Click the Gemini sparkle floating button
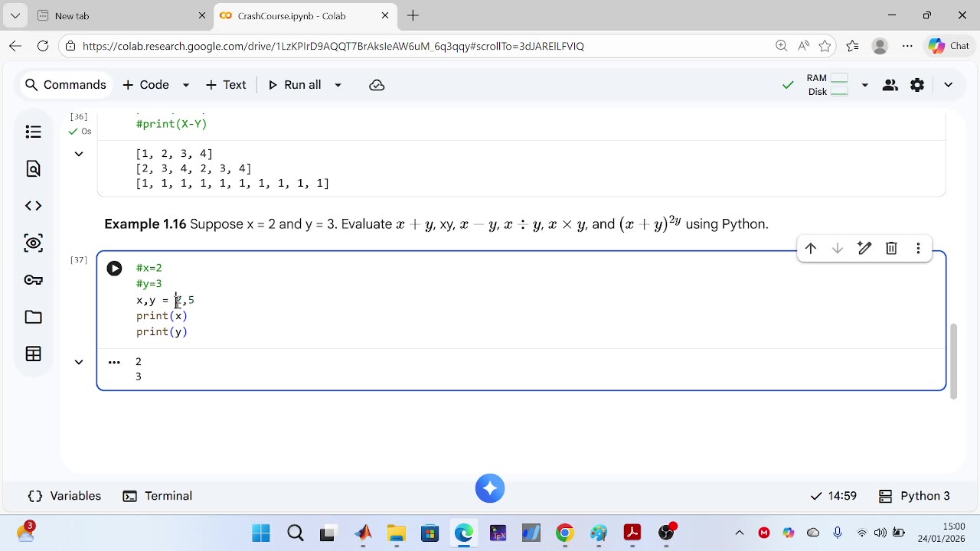 pyautogui.click(x=490, y=488)
